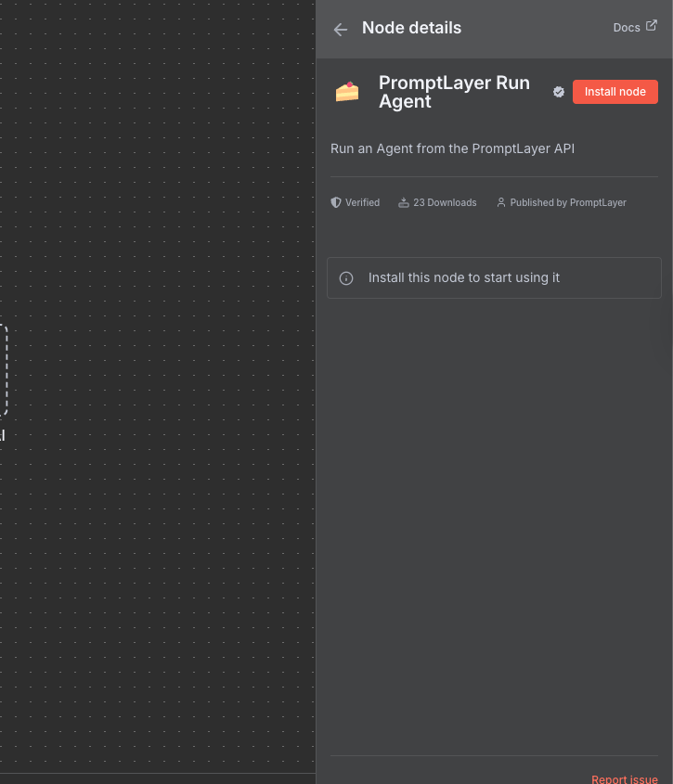Click the PromptLayer cake slice icon
Viewport: 673px width, 784px height.
[x=347, y=92]
